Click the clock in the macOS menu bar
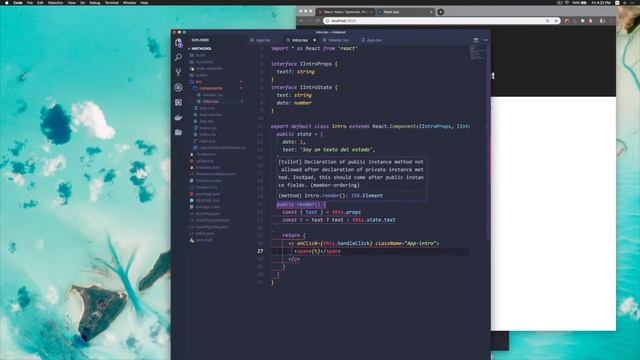The image size is (640, 360). (601, 2)
